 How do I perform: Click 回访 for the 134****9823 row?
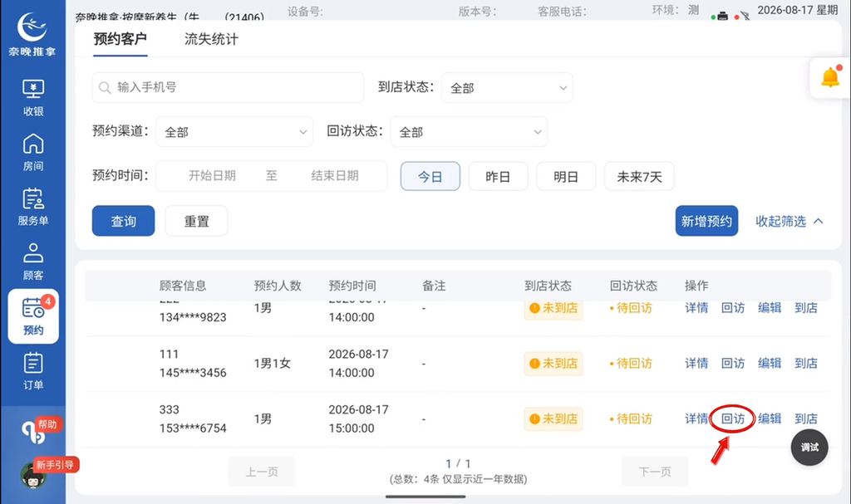[733, 308]
